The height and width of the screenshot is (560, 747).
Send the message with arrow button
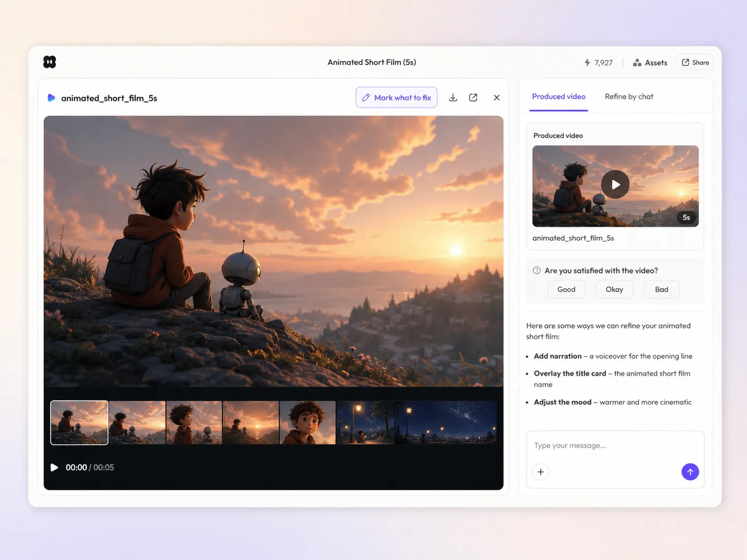[690, 472]
